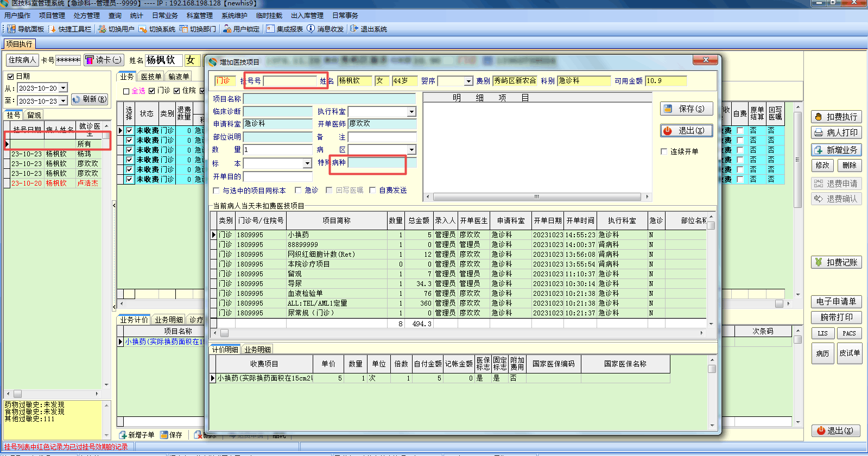Click the 数量 quantity field
This screenshot has width=868, height=456.
[x=278, y=149]
